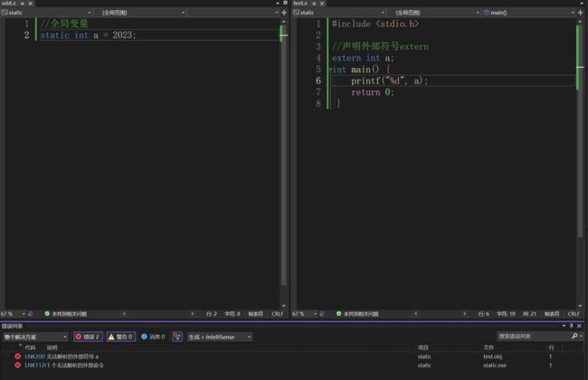Switch to the add.c editor tab
Viewport: 588px width, 380px height.
click(x=9, y=3)
